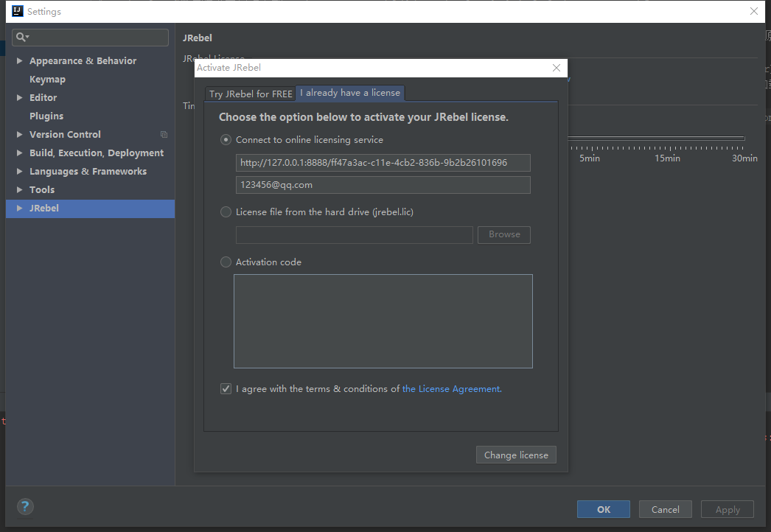The image size is (771, 532).
Task: Click Cancel in Settings window
Action: 666,509
